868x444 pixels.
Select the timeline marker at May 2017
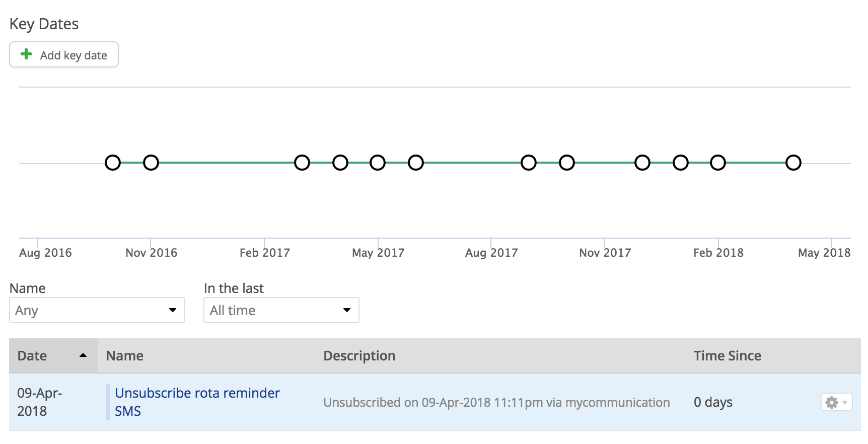click(x=378, y=163)
